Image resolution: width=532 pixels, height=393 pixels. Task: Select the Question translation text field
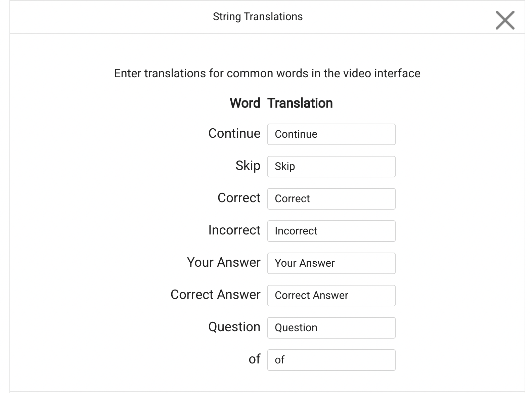tap(331, 328)
